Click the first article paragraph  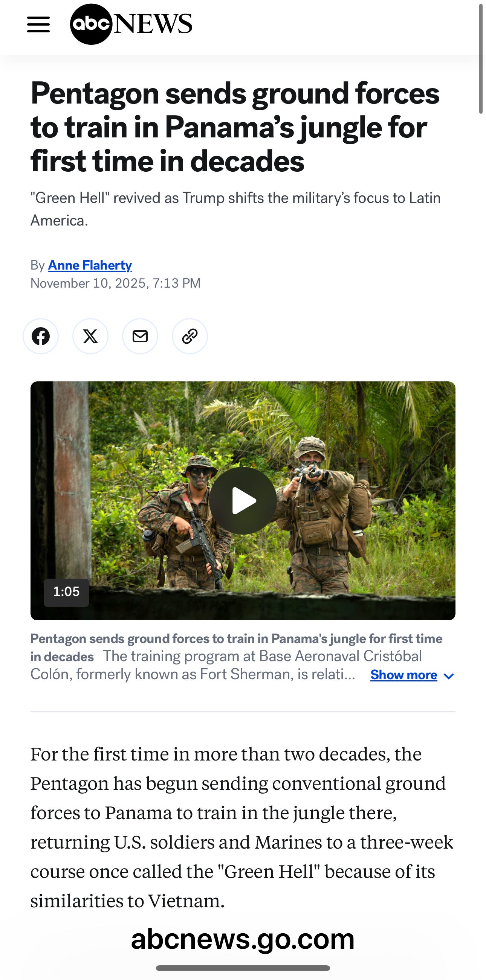click(x=241, y=827)
